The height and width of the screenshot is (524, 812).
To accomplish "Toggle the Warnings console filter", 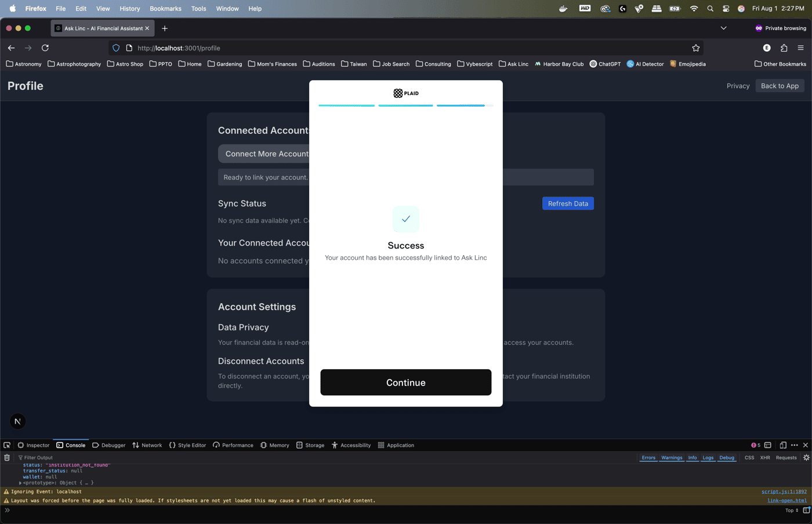I will click(672, 458).
